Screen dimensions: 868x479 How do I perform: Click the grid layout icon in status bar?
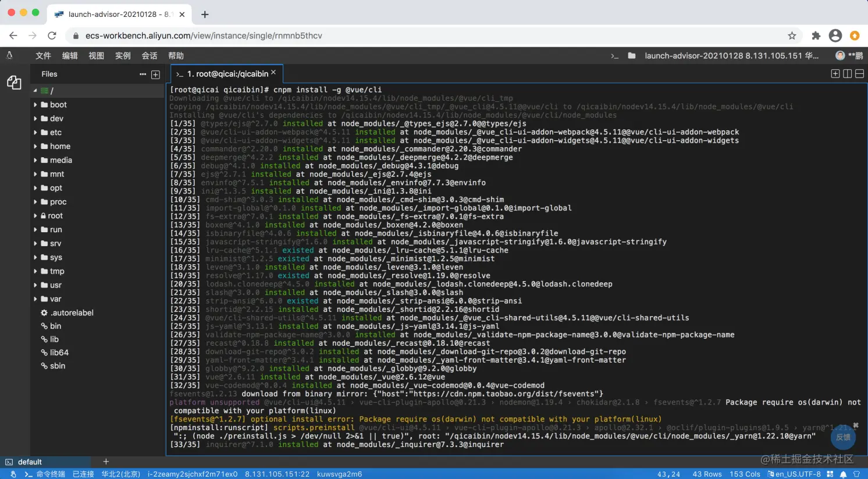point(830,474)
